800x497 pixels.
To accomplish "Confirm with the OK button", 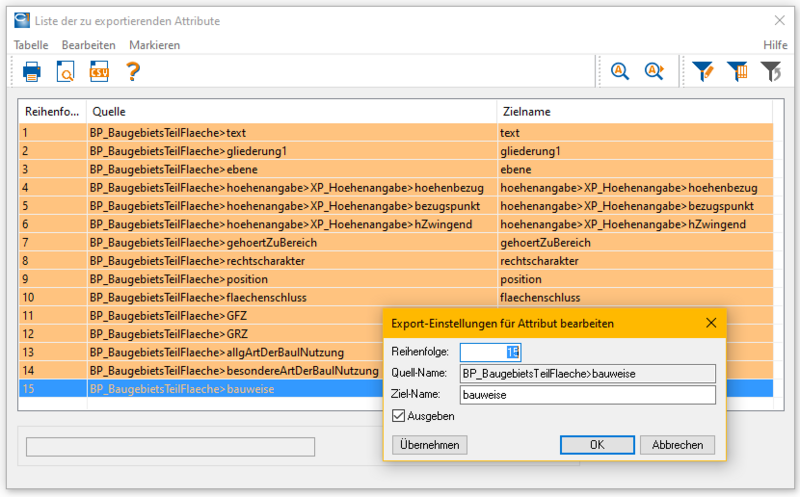I will click(x=597, y=445).
